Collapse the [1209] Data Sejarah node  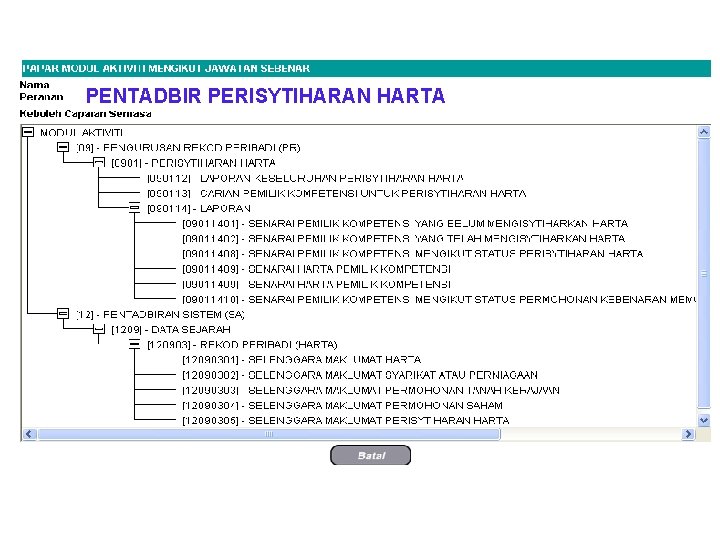click(x=99, y=329)
